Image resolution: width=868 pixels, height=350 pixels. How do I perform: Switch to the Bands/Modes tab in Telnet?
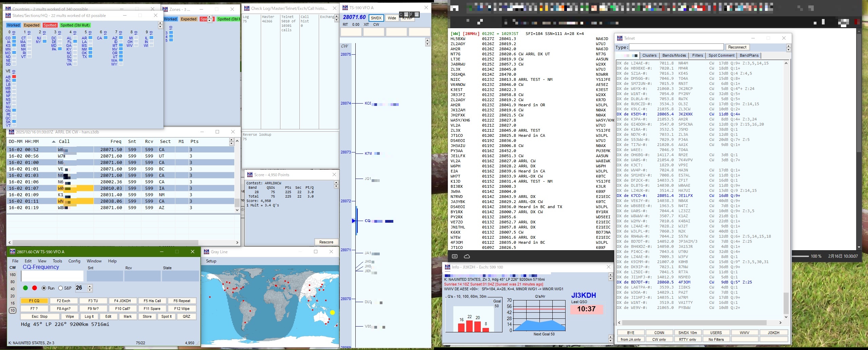(x=674, y=56)
